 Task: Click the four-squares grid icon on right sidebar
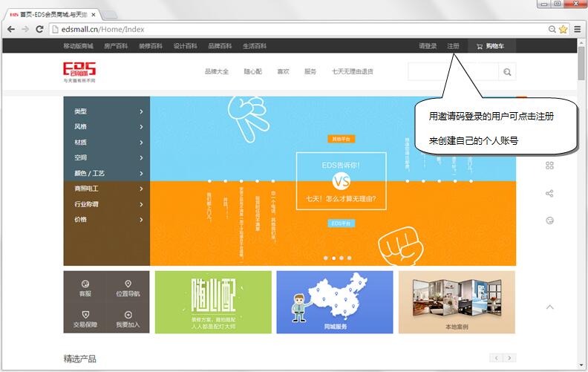point(549,166)
